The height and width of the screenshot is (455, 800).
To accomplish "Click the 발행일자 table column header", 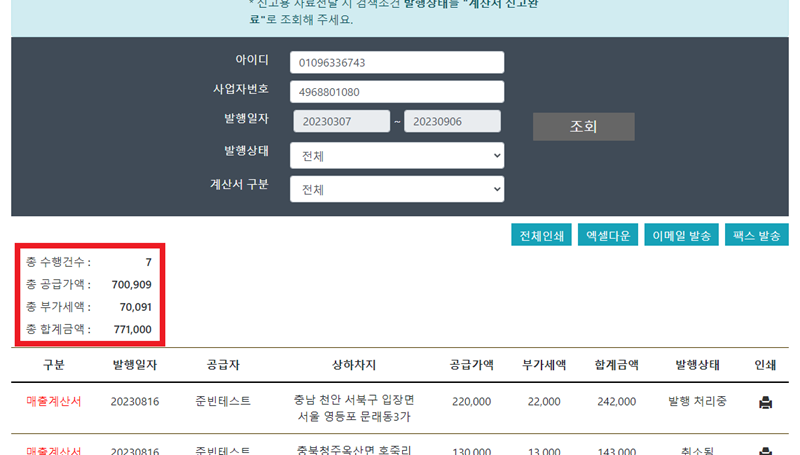I will pos(135,365).
